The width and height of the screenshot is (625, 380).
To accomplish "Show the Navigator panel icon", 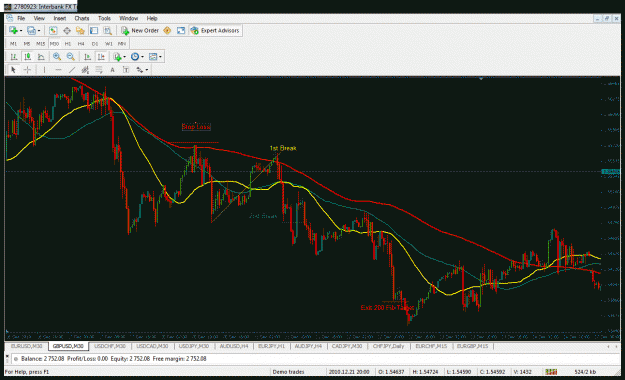I will click(80, 30).
